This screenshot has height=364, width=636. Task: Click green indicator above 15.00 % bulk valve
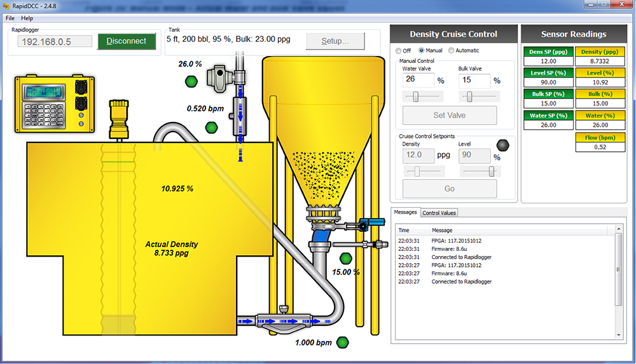[345, 258]
